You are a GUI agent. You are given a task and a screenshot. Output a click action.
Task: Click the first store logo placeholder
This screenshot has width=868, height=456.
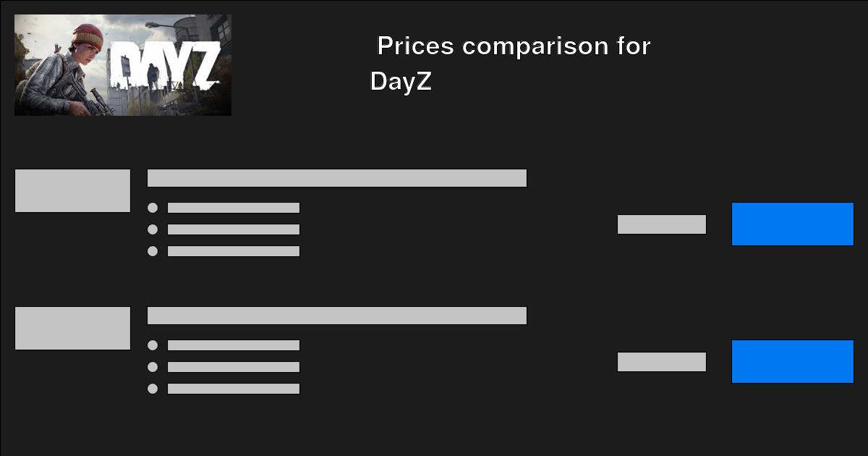click(72, 190)
